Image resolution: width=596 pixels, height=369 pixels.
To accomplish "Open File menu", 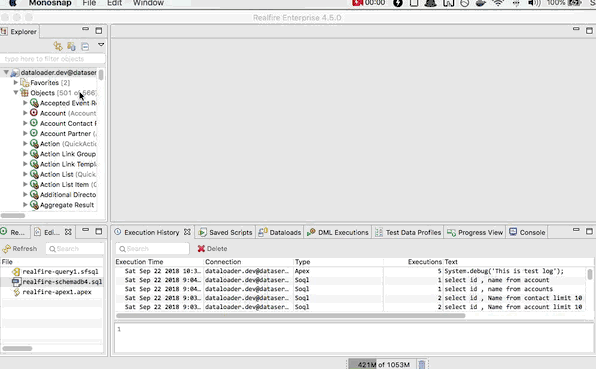I will coord(89,3).
